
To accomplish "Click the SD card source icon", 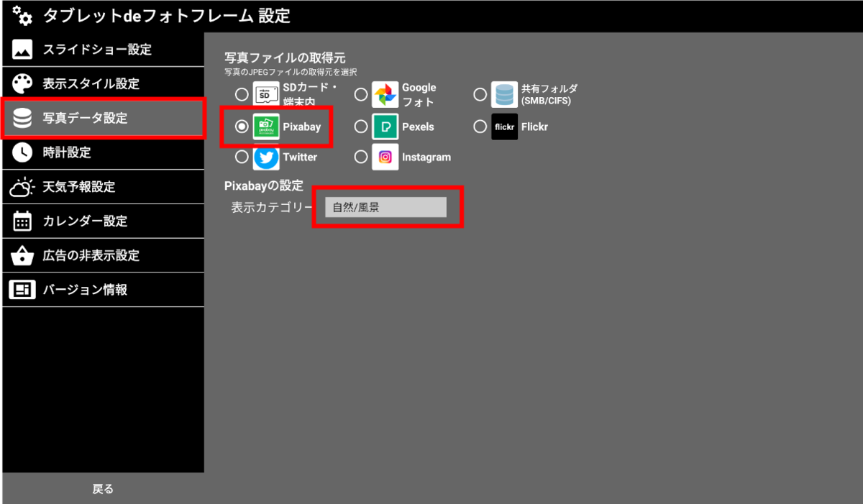I will [x=266, y=94].
